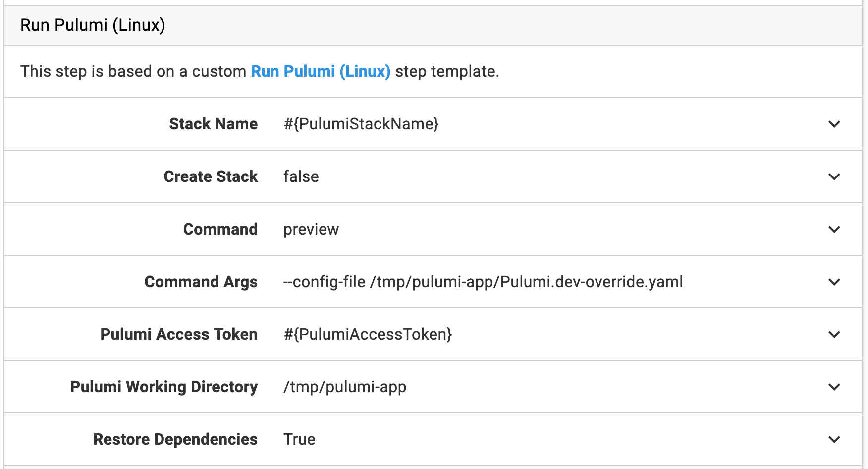Expand the Restore Dependencies row chevron

point(834,439)
